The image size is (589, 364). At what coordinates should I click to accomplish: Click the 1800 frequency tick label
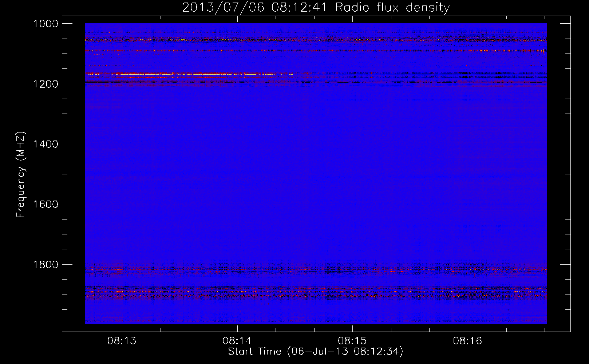[x=46, y=265]
